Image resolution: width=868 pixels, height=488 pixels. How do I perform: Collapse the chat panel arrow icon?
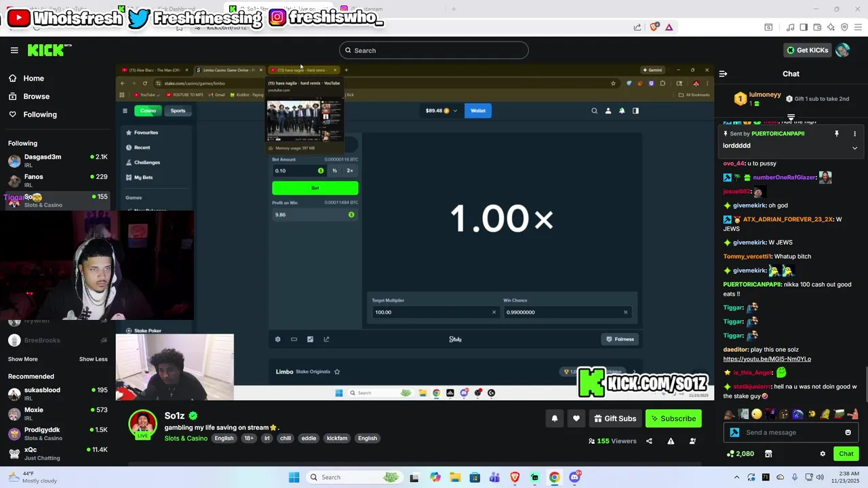click(723, 73)
